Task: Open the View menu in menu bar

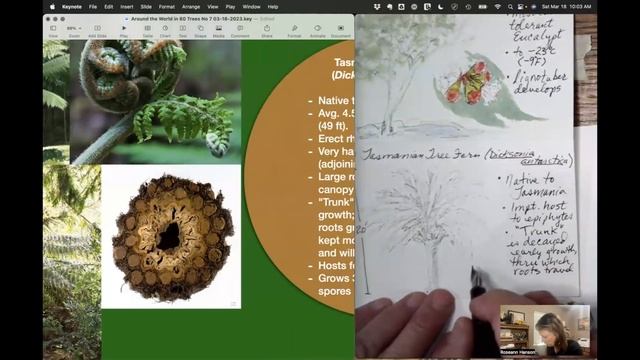Action: pos(213,7)
